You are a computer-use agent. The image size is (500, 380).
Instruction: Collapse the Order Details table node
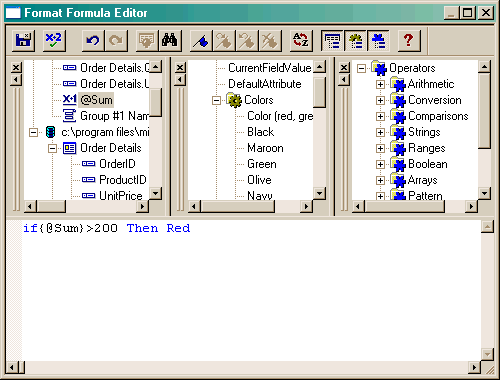pos(52,148)
